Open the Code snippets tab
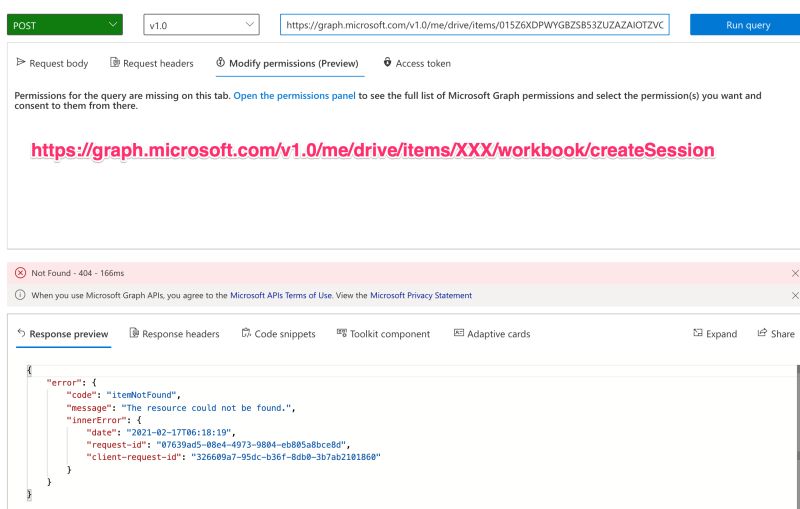The image size is (800, 509). tap(279, 334)
